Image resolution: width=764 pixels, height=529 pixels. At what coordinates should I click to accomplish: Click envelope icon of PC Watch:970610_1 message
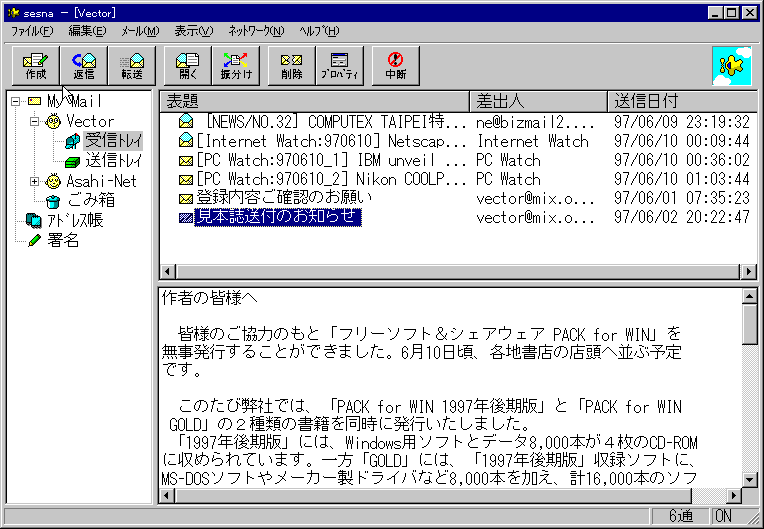tap(186, 160)
